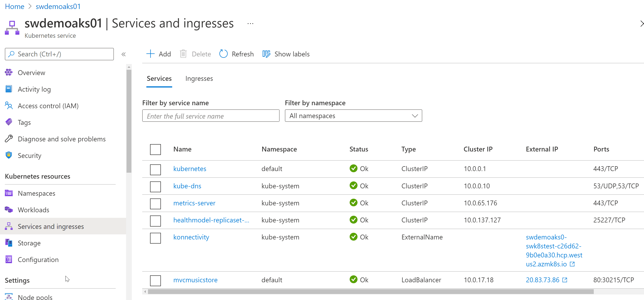Click the sidebar scroll up arrow
The image size is (644, 300).
(129, 67)
